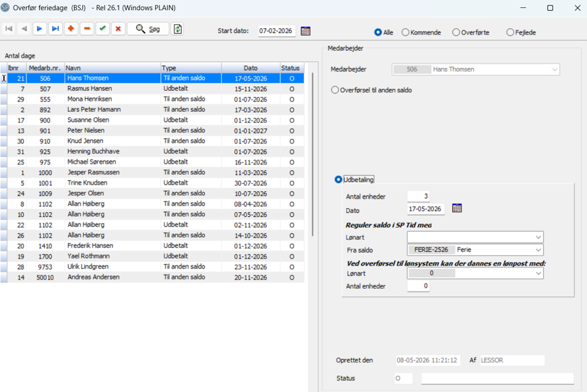Viewport: 587px width, 392px height.
Task: Go to previous record arrow icon
Action: tap(24, 29)
